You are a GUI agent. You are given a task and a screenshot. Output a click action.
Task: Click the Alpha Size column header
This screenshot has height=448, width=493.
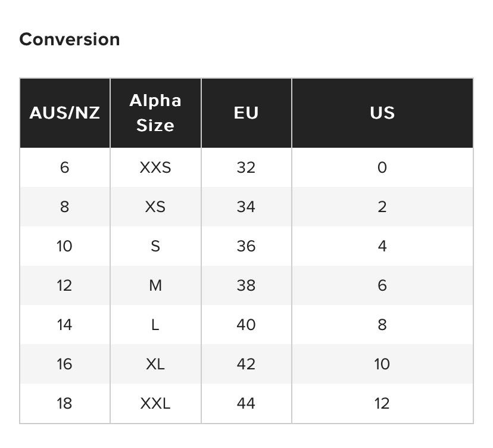(155, 113)
